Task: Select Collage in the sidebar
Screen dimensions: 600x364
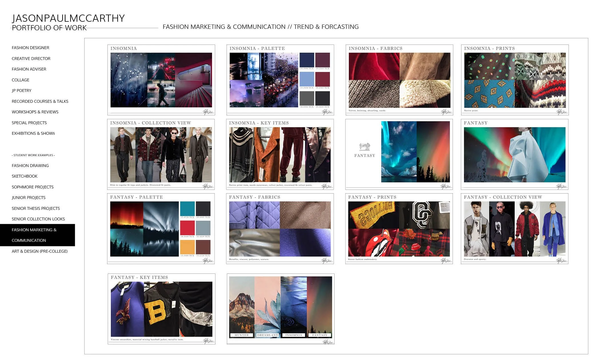Action: click(20, 80)
